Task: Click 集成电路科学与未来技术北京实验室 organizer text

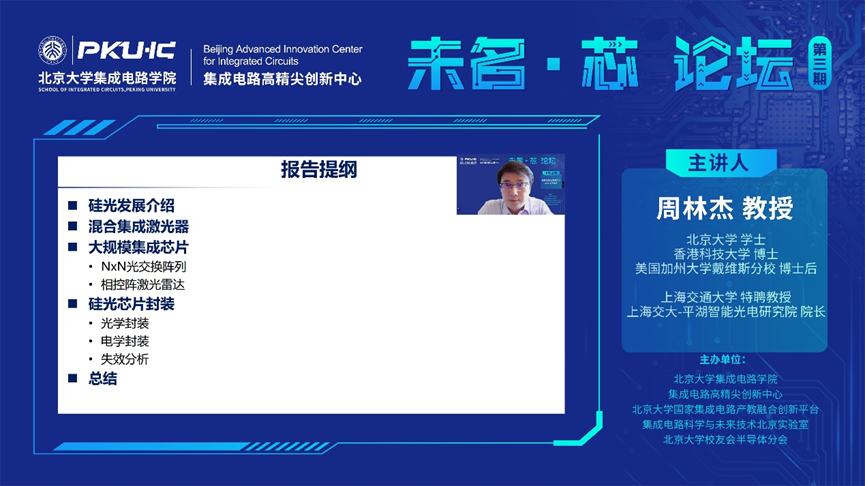Action: (725, 424)
